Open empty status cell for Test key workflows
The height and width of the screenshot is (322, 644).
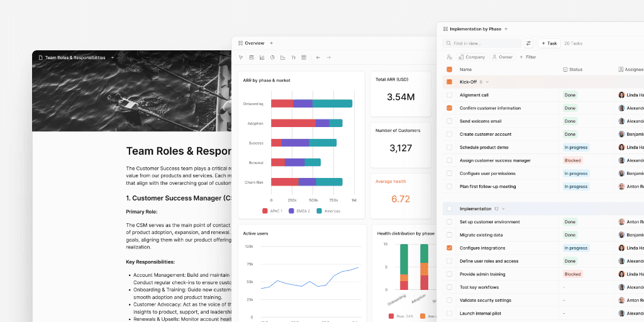coord(587,287)
